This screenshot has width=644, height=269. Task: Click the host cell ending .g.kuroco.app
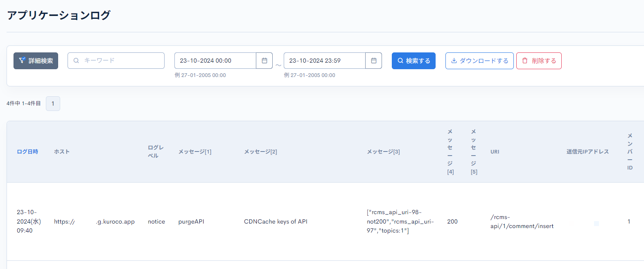(x=94, y=222)
